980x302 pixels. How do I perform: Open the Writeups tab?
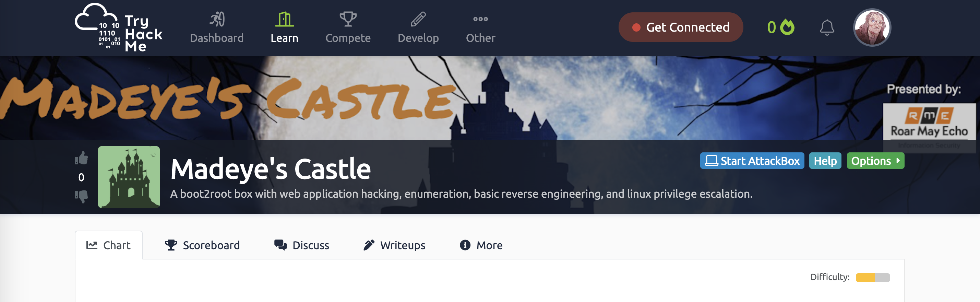click(x=394, y=245)
